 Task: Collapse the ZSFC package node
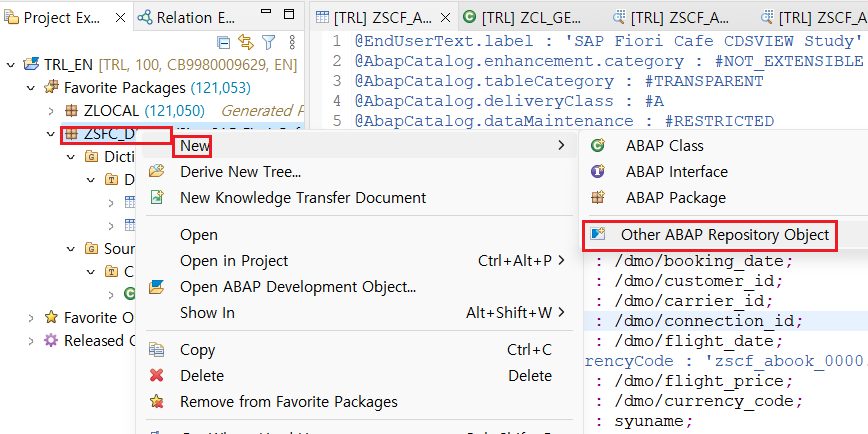[51, 134]
